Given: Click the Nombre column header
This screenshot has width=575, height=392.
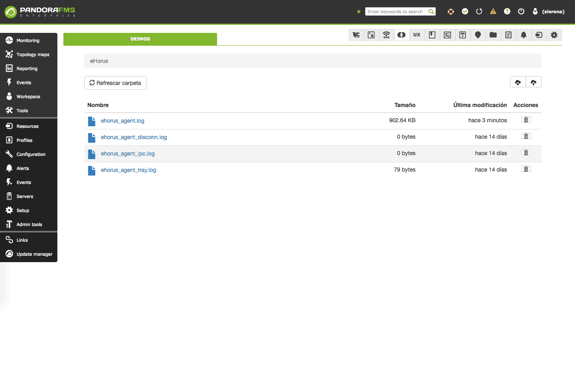Looking at the screenshot, I should [x=98, y=105].
